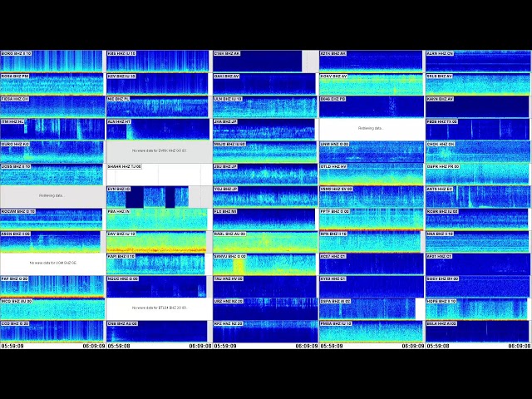The height and width of the screenshot is (399, 532).
Task: Open the ULN BHZ IU 10 spectrogram
Action: tap(264, 106)
